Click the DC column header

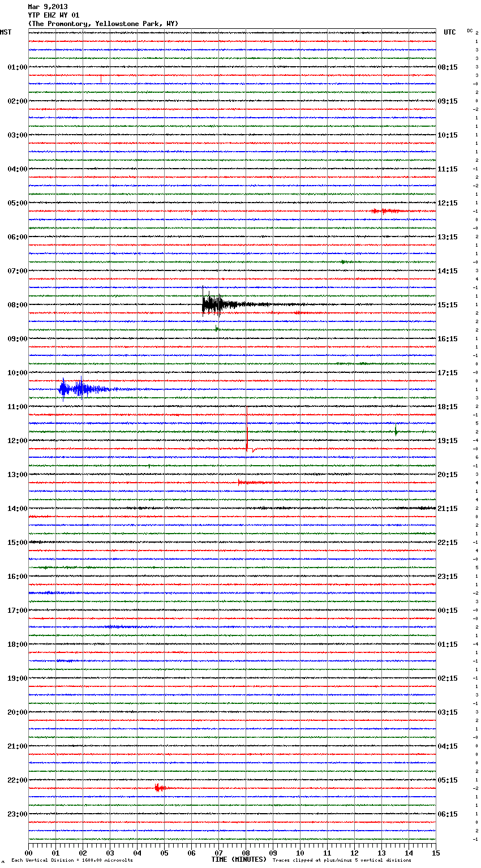470,31
